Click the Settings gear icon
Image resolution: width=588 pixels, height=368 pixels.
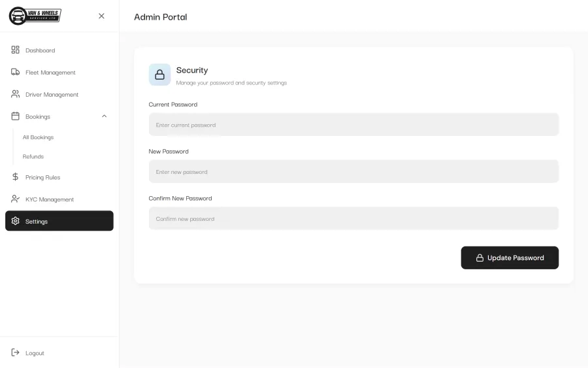pyautogui.click(x=16, y=221)
